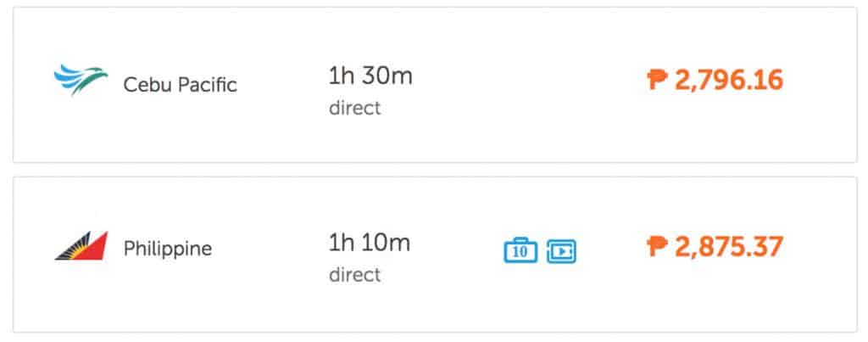Screen dimensions: 868x342
Task: Click the 10 kg baggage allowance icon
Action: click(520, 249)
